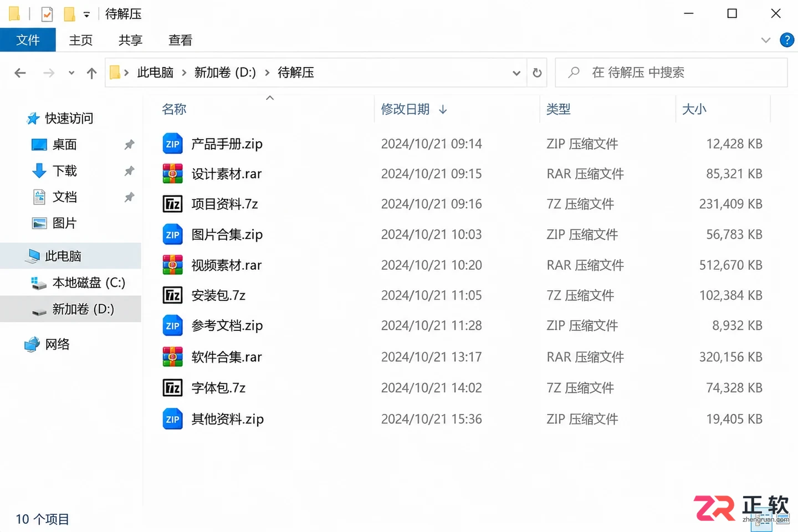Screen dimensions: 798x532
Task: Click the 7z icon of 字体包.7z
Action: click(x=172, y=388)
